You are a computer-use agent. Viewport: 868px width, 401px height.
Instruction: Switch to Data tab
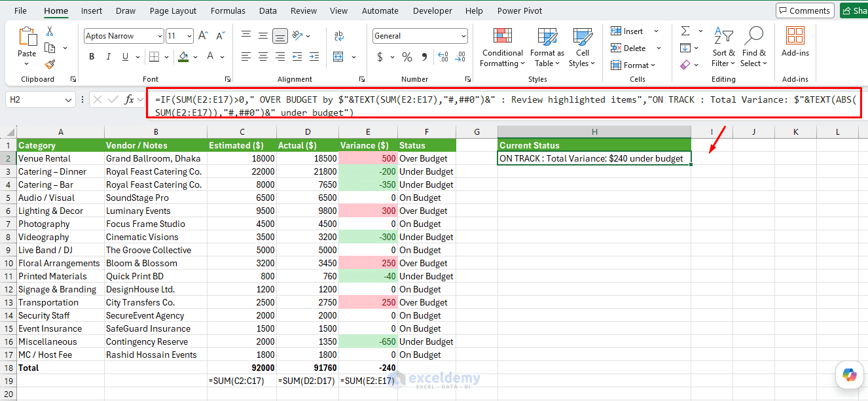tap(268, 10)
